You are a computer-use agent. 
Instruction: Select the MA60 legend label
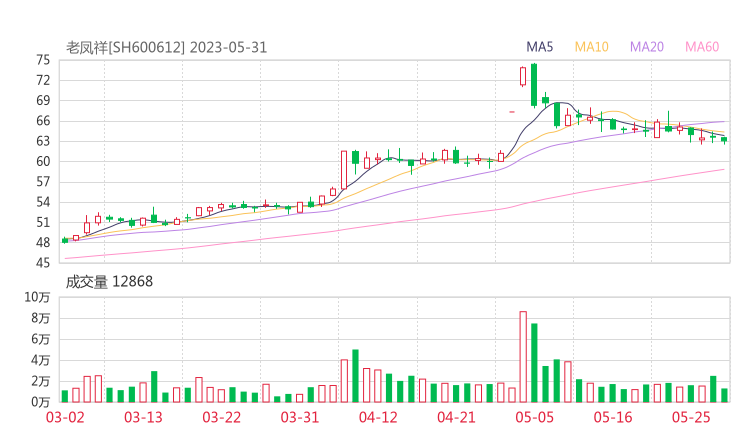click(702, 47)
